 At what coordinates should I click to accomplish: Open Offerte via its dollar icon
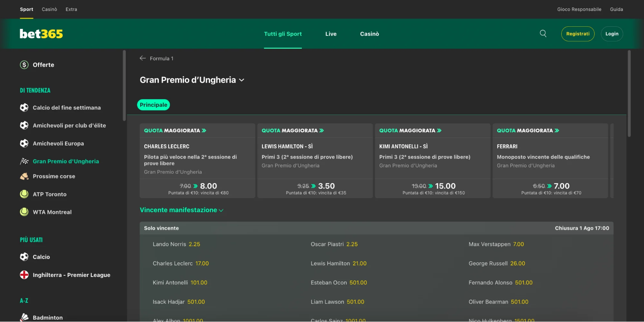(x=24, y=65)
